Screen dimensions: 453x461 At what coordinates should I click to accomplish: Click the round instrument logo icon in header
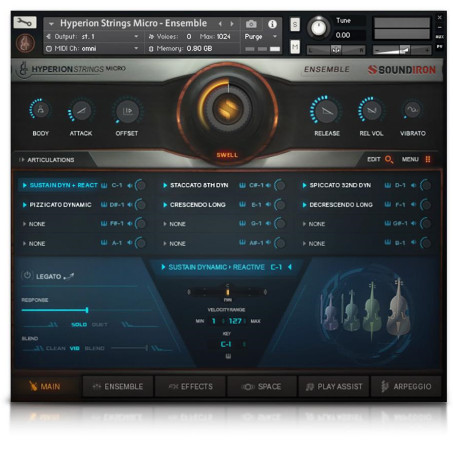click(x=25, y=43)
